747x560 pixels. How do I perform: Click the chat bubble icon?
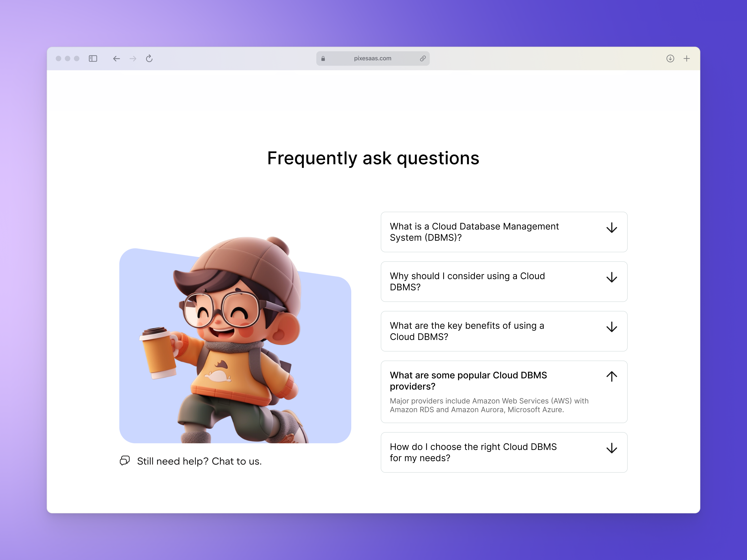125,460
